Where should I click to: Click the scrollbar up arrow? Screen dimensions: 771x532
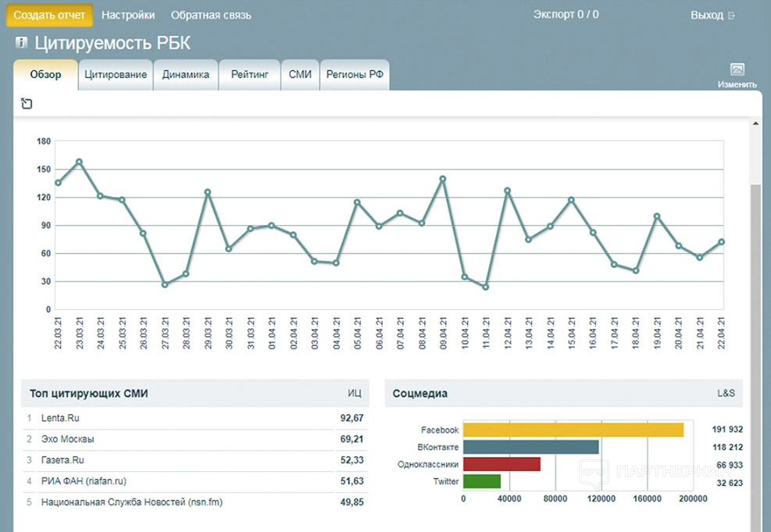point(755,123)
